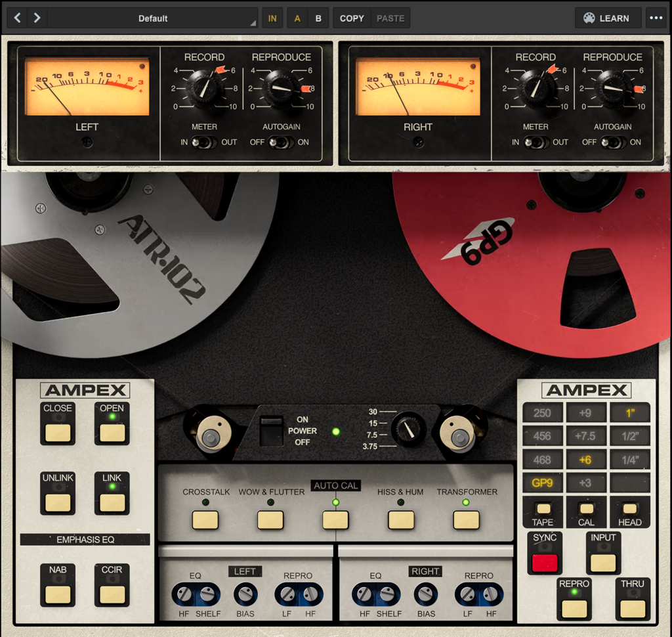This screenshot has height=637, width=672.
Task: Open the Default preset dropdown
Action: click(153, 18)
